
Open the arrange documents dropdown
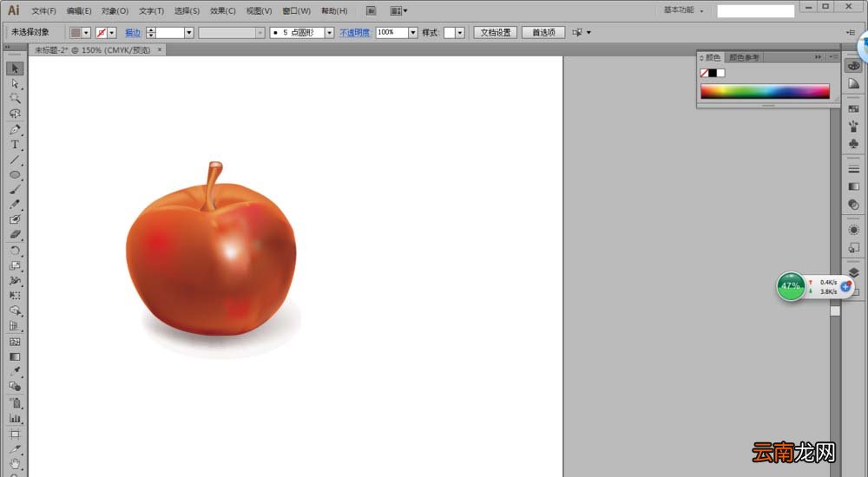pyautogui.click(x=399, y=10)
